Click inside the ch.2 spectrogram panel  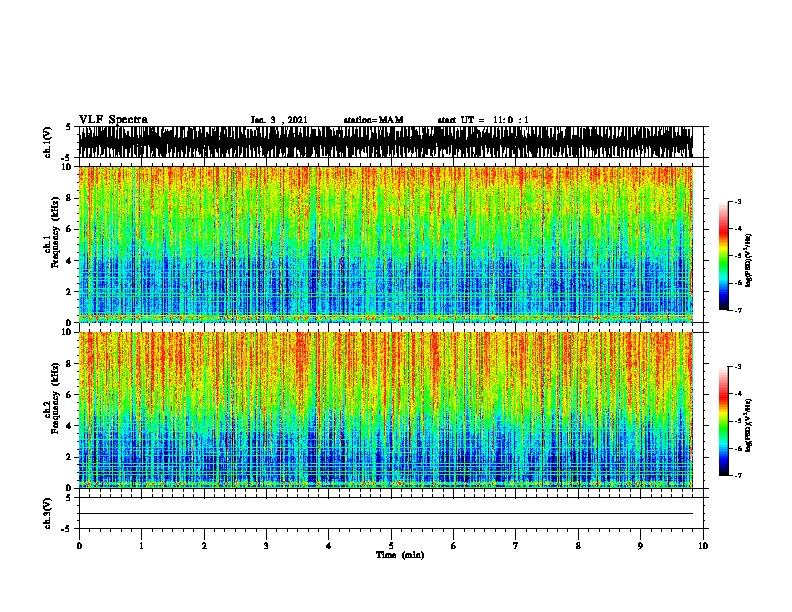click(385, 410)
